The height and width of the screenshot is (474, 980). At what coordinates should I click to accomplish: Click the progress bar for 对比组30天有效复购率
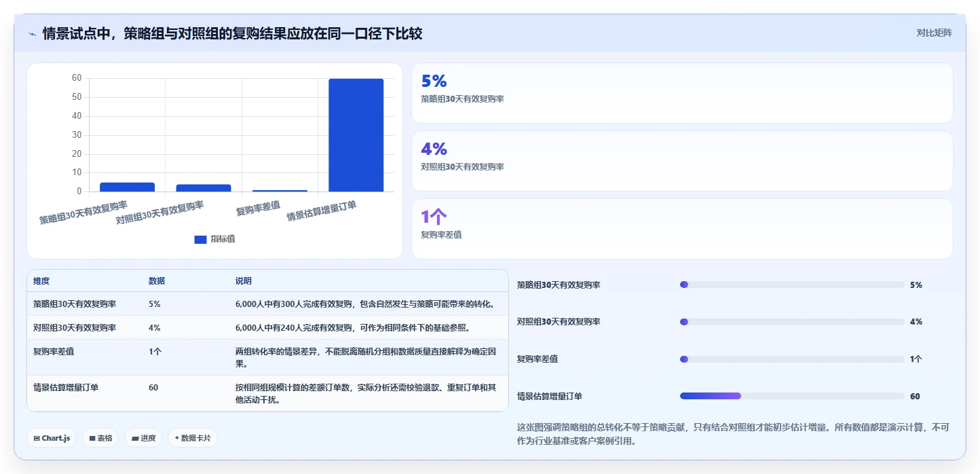point(792,321)
